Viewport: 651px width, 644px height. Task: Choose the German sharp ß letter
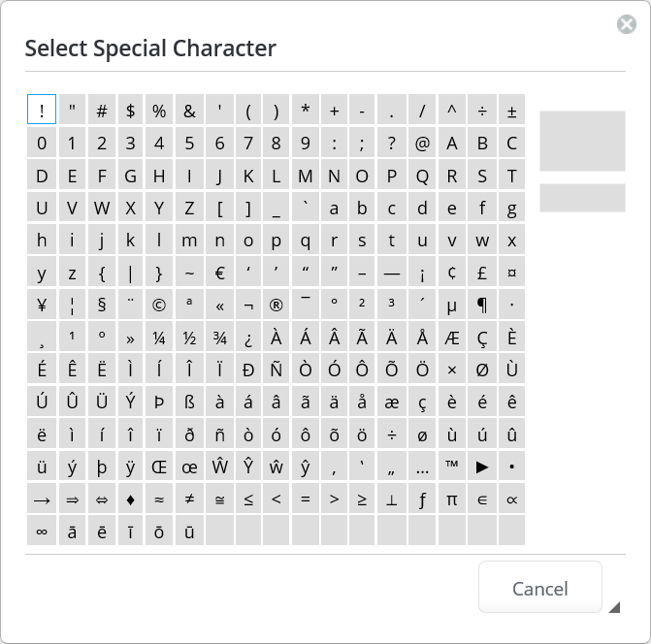click(x=190, y=402)
